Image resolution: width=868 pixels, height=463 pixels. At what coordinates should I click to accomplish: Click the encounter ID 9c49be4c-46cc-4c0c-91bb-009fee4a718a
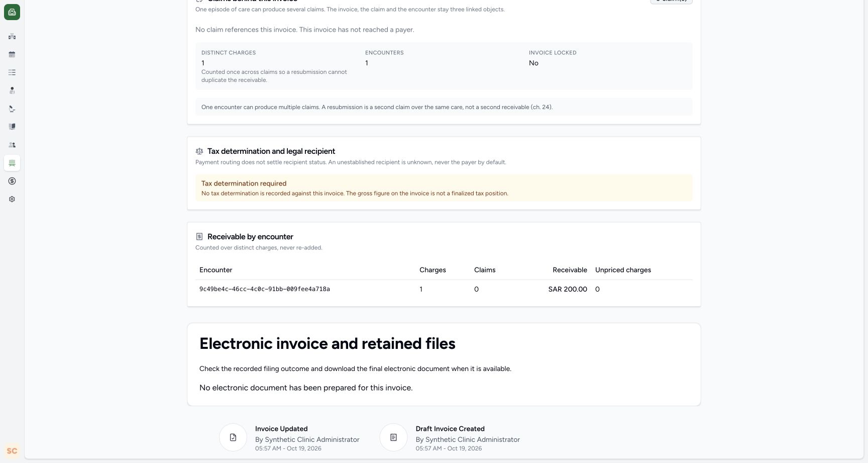click(x=265, y=289)
